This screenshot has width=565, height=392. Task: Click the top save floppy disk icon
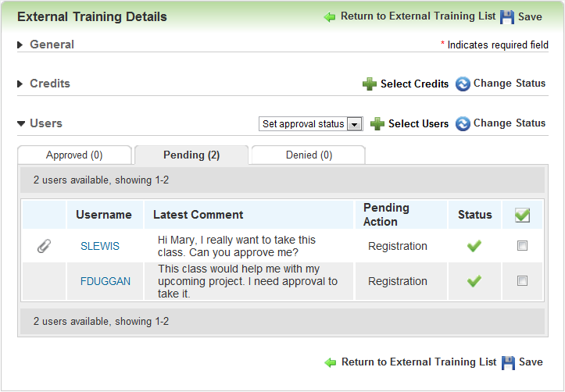[x=507, y=17]
